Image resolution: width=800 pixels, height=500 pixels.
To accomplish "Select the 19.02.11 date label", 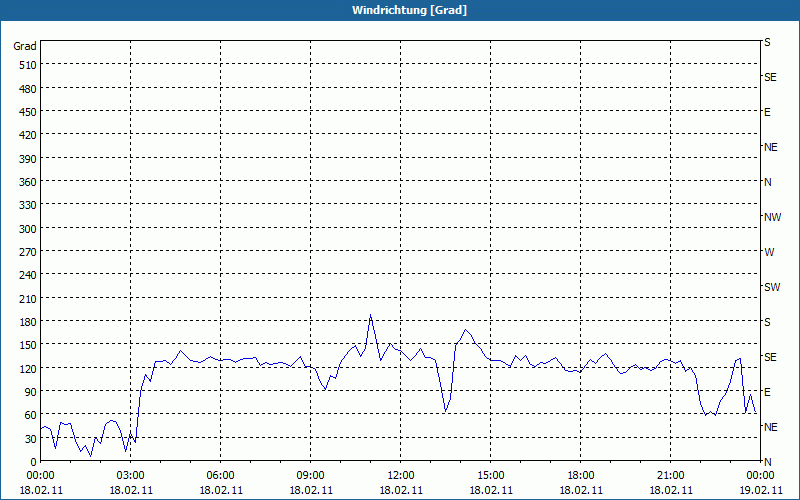I will click(x=760, y=490).
